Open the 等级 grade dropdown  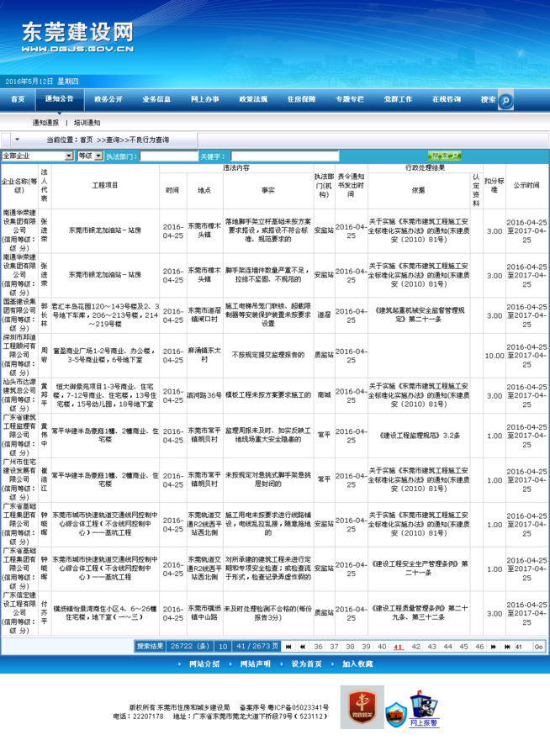90,156
